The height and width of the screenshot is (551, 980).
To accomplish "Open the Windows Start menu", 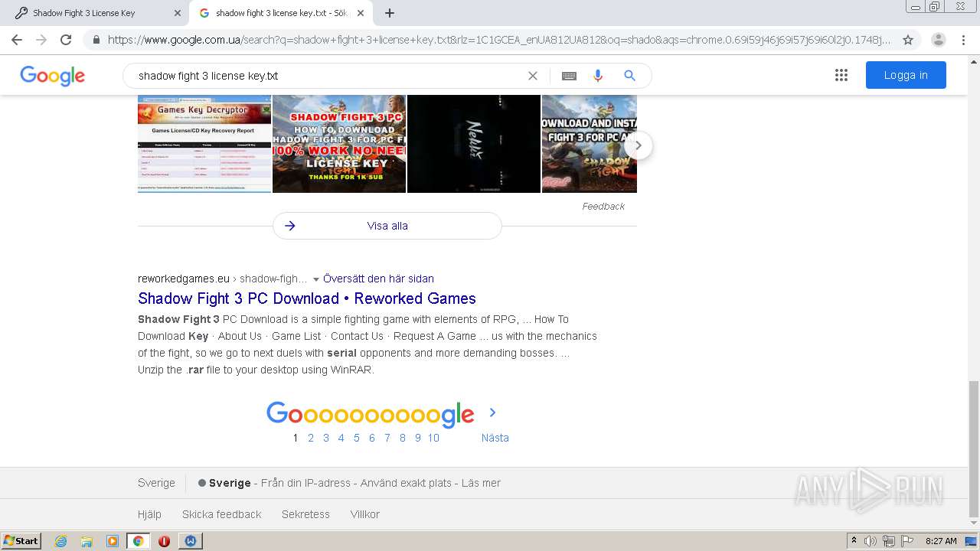I will point(21,541).
